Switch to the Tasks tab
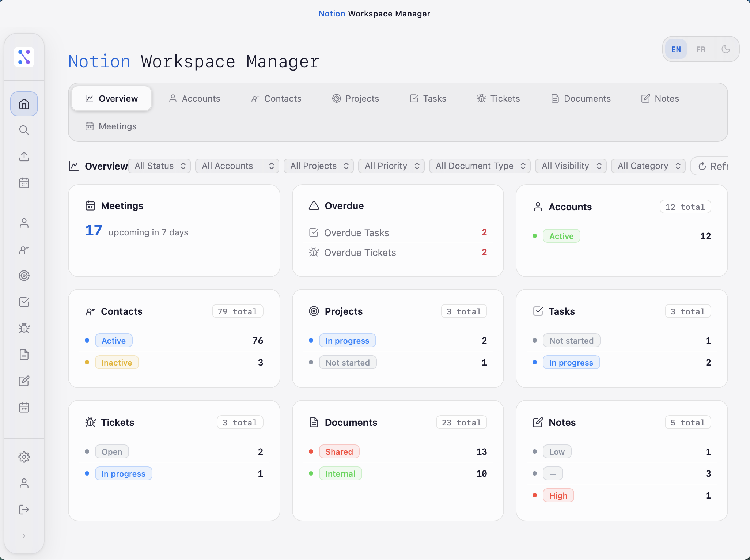 tap(428, 98)
